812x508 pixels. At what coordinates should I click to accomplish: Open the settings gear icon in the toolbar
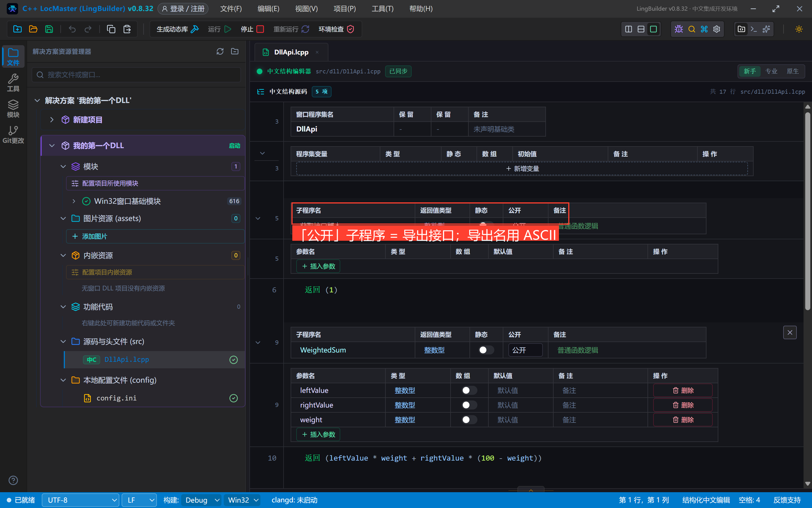point(717,29)
